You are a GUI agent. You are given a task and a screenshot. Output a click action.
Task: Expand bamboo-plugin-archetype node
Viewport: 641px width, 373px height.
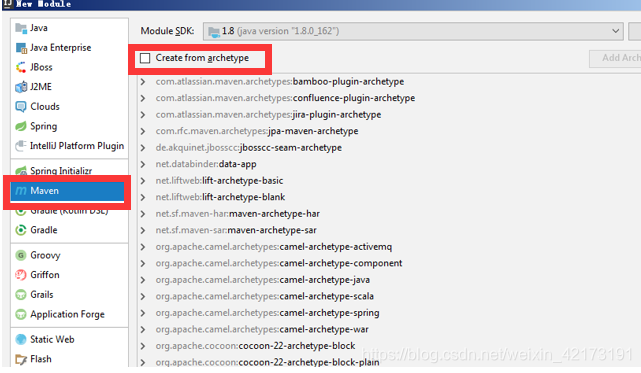pos(143,82)
